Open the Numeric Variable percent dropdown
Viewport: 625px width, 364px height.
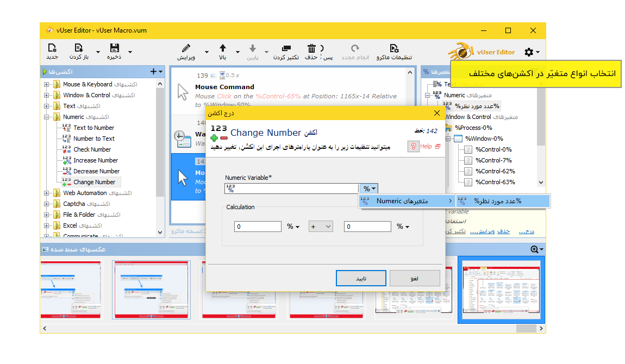point(368,189)
